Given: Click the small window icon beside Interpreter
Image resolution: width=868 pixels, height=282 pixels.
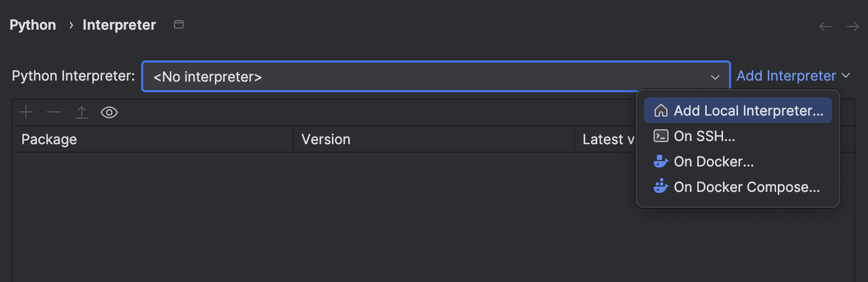Looking at the screenshot, I should click(179, 24).
